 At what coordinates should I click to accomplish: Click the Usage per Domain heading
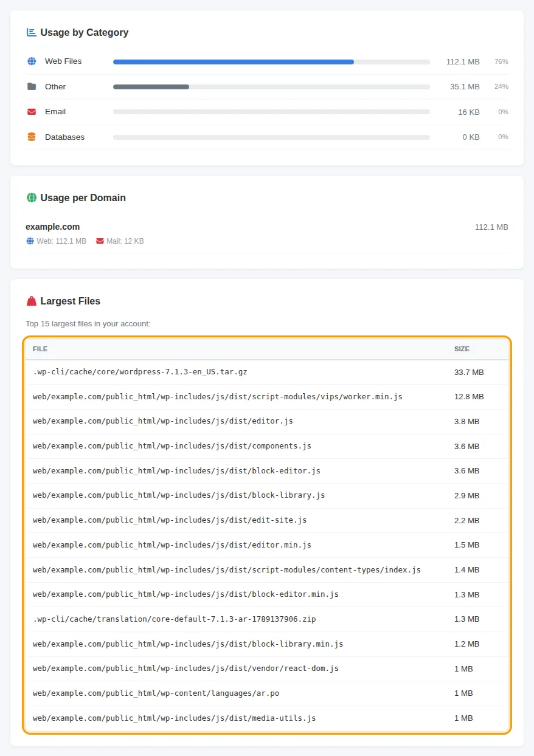pyautogui.click(x=83, y=198)
